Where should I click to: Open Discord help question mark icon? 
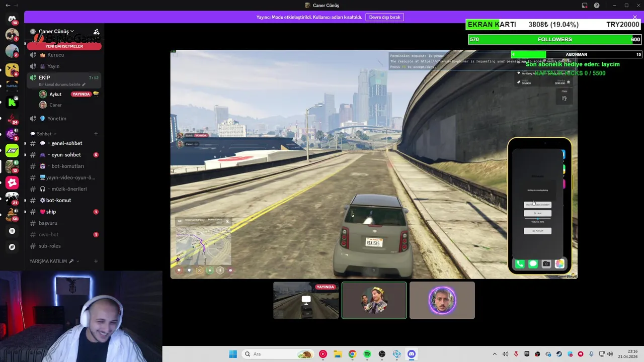597,6
